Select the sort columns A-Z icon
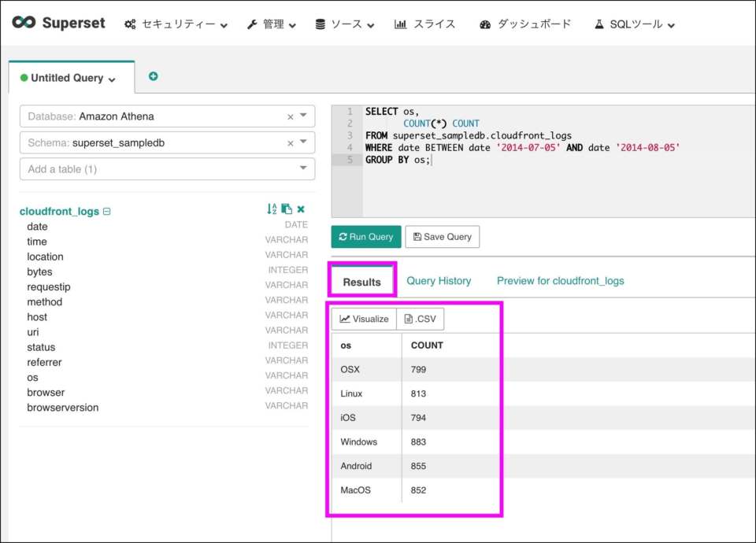Image resolution: width=756 pixels, height=543 pixels. click(x=271, y=209)
